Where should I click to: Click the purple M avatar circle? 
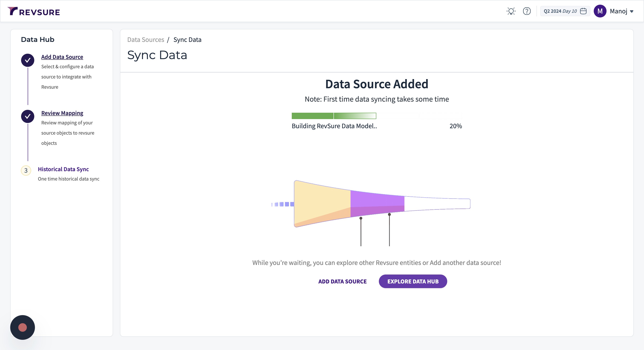click(599, 11)
